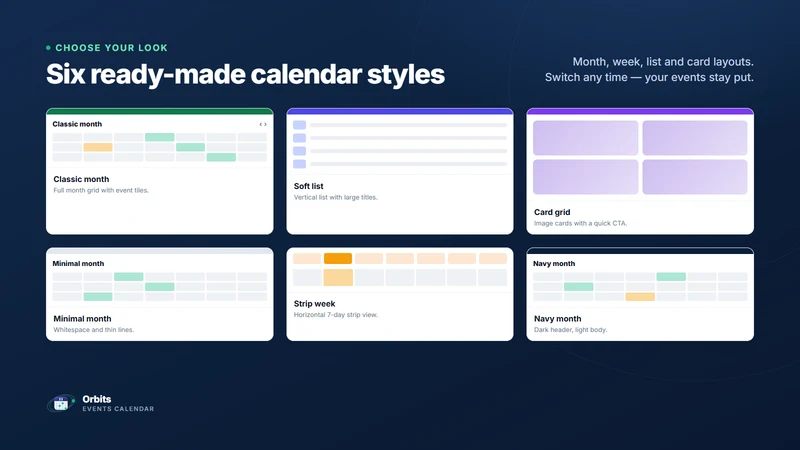Click the Orbits calendar logo icon
Image resolution: width=800 pixels, height=450 pixels.
pyautogui.click(x=61, y=403)
